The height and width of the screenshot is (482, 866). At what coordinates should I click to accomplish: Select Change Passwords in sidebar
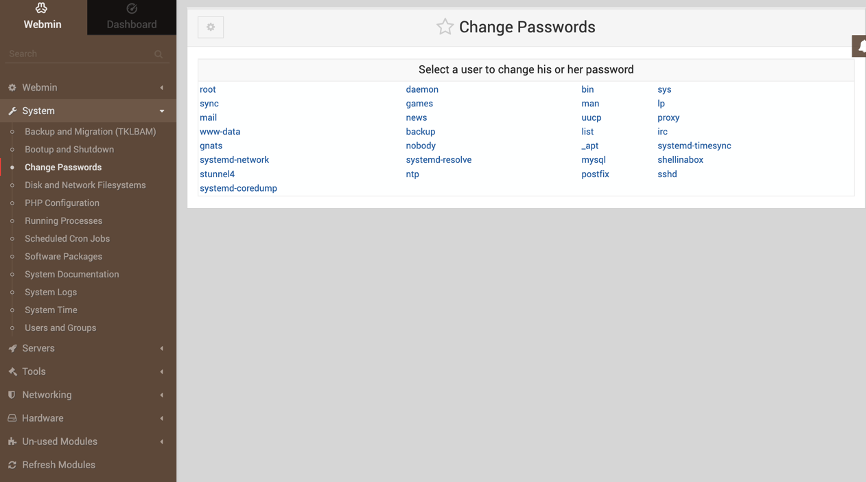tap(63, 167)
